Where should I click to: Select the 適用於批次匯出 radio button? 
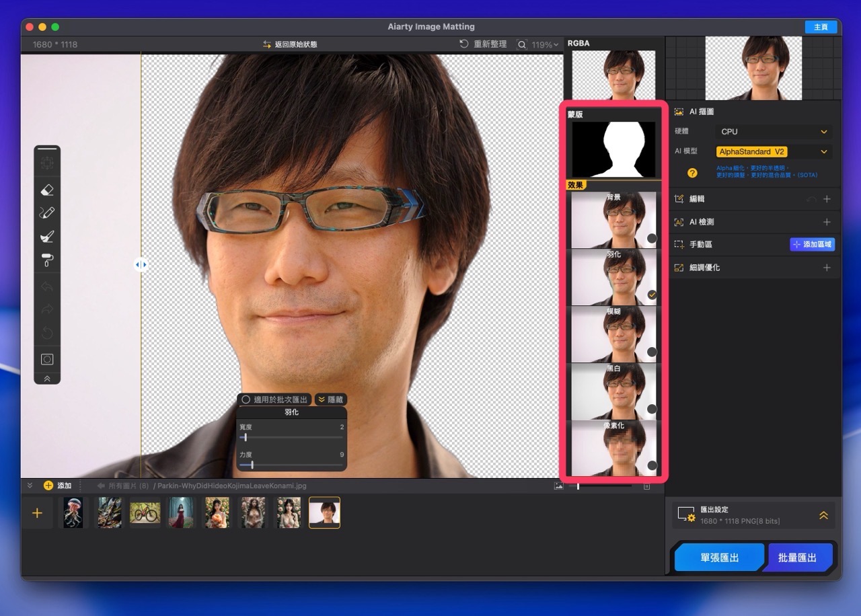246,399
